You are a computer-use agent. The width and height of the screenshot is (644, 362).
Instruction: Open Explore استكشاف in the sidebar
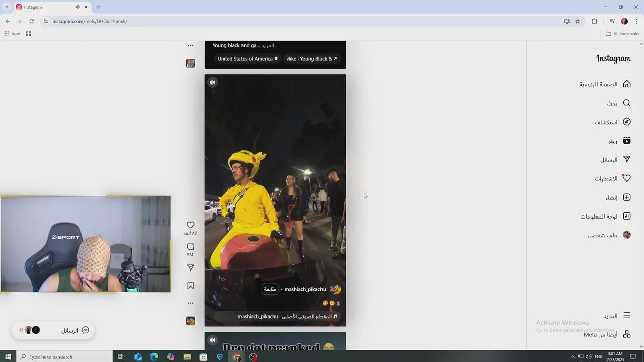click(x=612, y=122)
